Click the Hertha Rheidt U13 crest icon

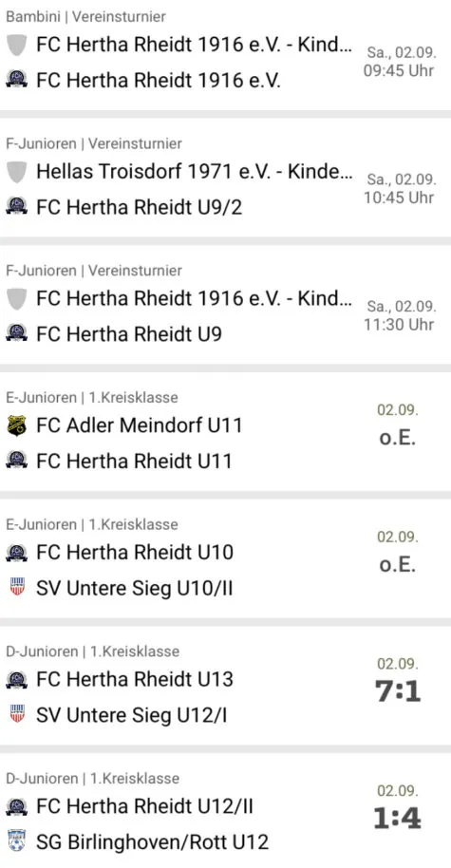point(16,679)
